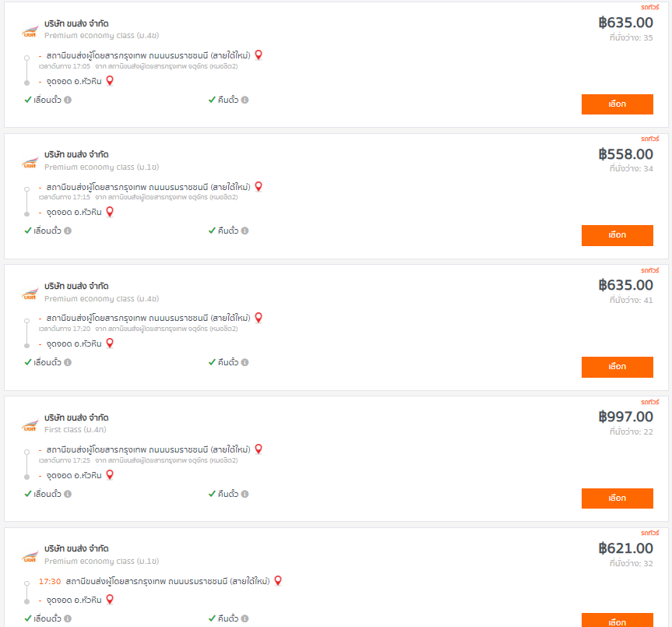Open map pin next to 17:30 departure station
This screenshot has width=672, height=627.
[x=278, y=581]
